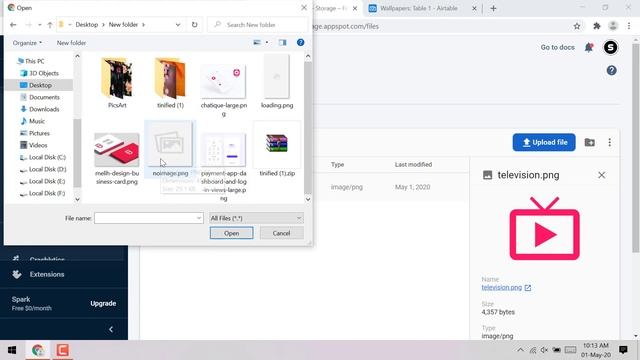The width and height of the screenshot is (640, 360).
Task: Open the view options dropdown arrow
Action: coord(267,42)
